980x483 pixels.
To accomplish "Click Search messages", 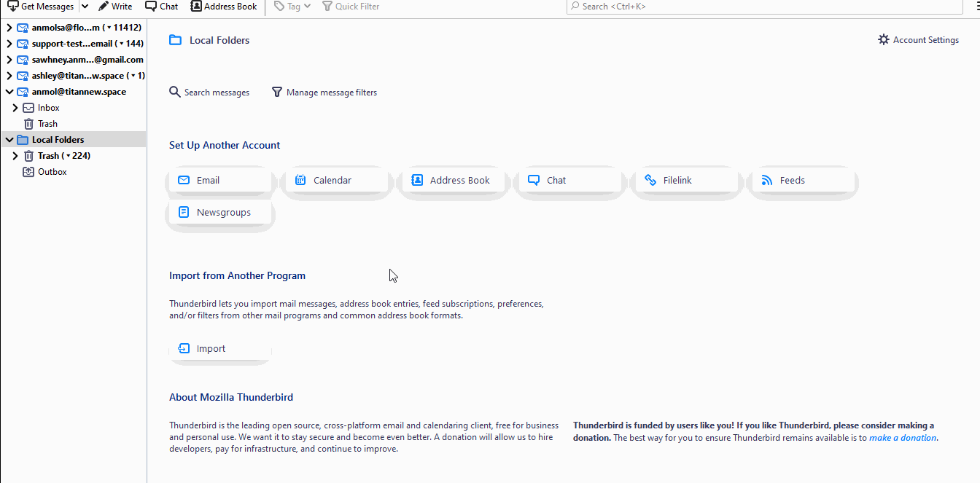I will (x=209, y=93).
